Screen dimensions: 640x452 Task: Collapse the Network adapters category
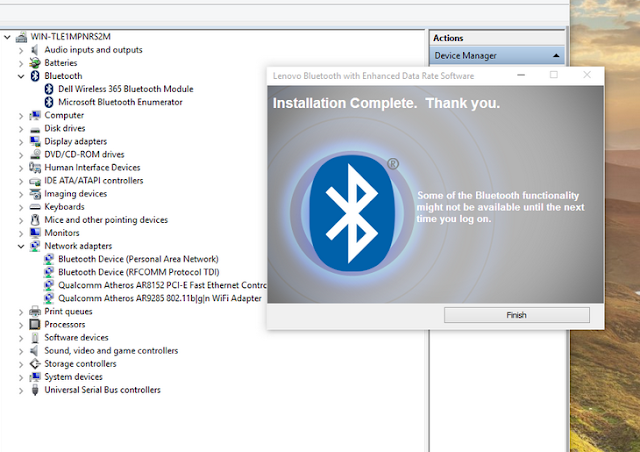pyautogui.click(x=21, y=246)
